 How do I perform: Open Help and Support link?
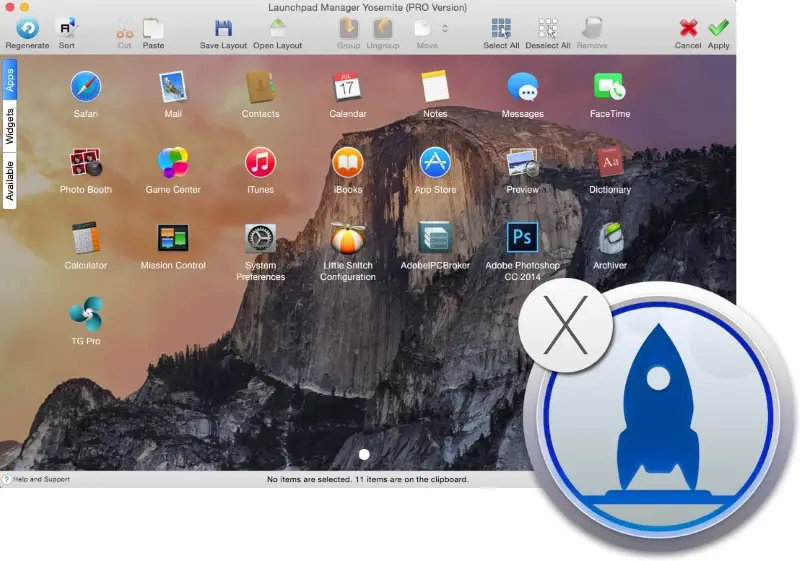coord(37,479)
